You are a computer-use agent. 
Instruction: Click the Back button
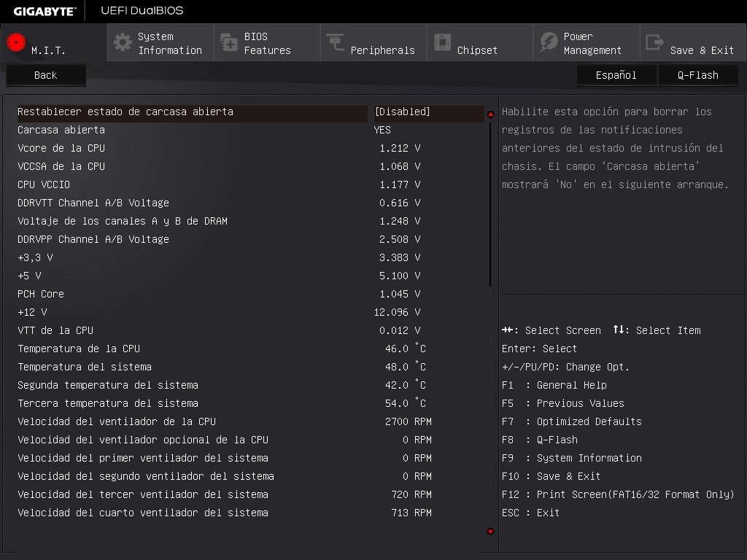(45, 75)
